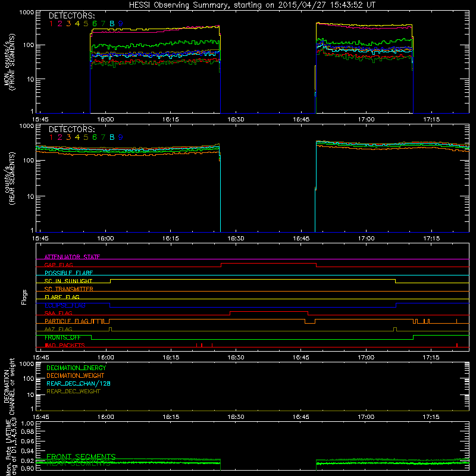Select red detector 1 in front segments legend

point(51,24)
